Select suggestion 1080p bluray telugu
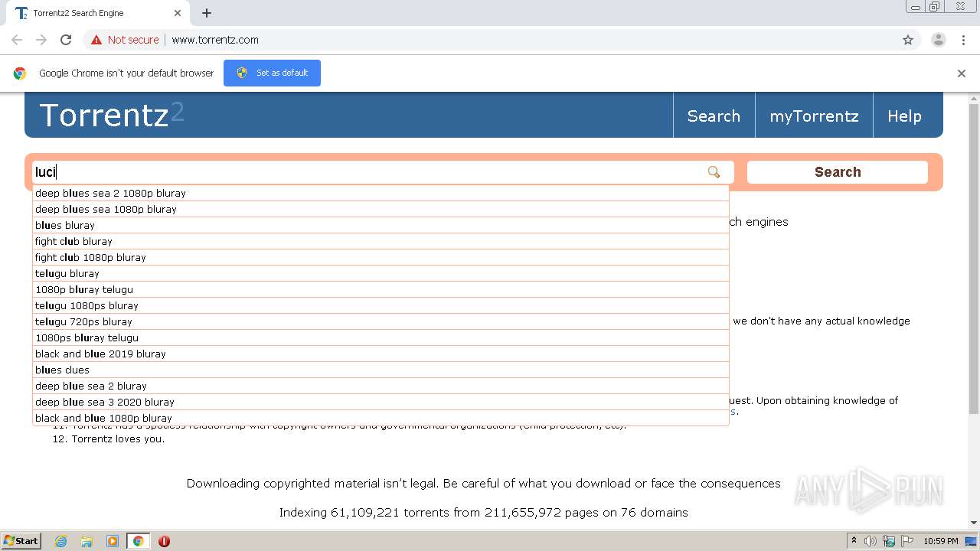 pos(381,289)
